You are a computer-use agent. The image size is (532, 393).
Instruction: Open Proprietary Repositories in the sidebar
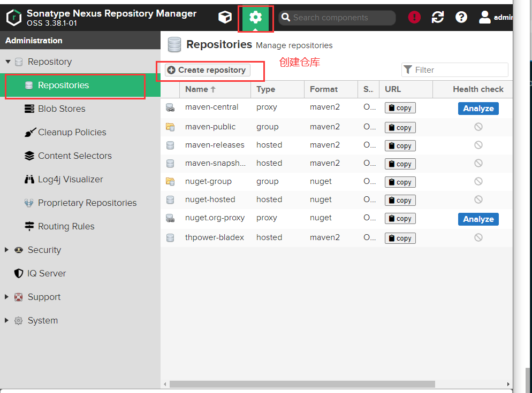click(80, 203)
